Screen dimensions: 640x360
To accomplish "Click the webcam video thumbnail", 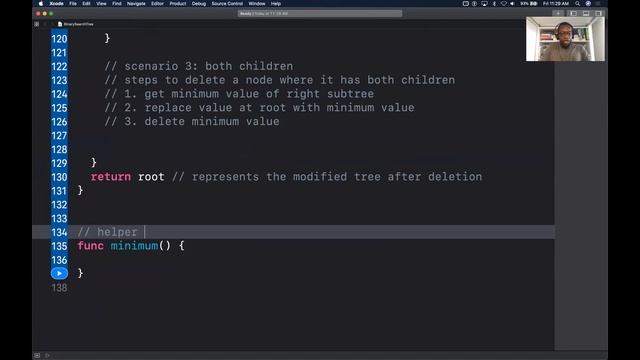I will [x=565, y=39].
